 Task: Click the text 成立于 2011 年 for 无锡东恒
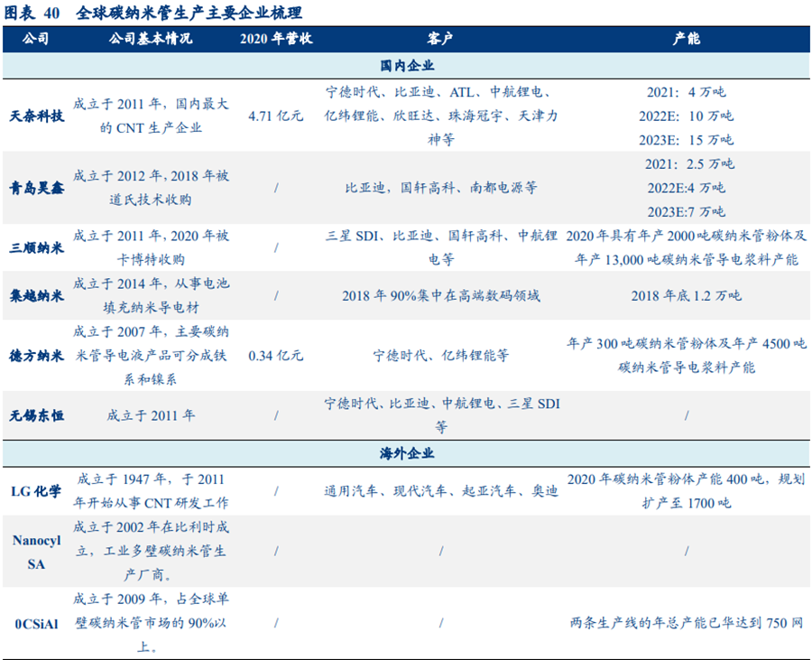coord(151,415)
